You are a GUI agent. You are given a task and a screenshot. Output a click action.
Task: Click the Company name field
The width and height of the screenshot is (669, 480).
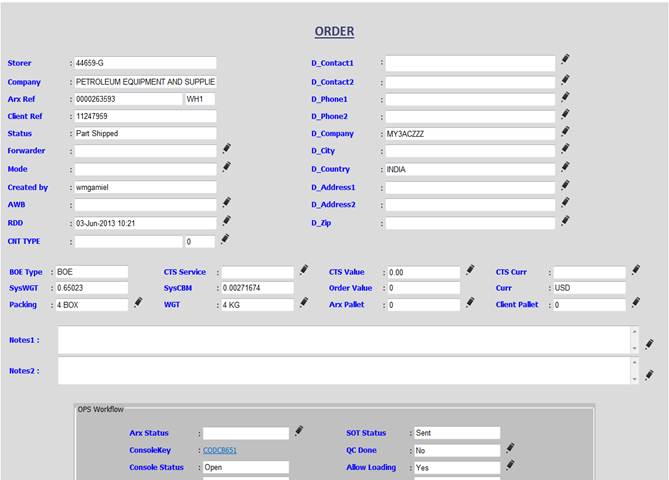click(145, 82)
